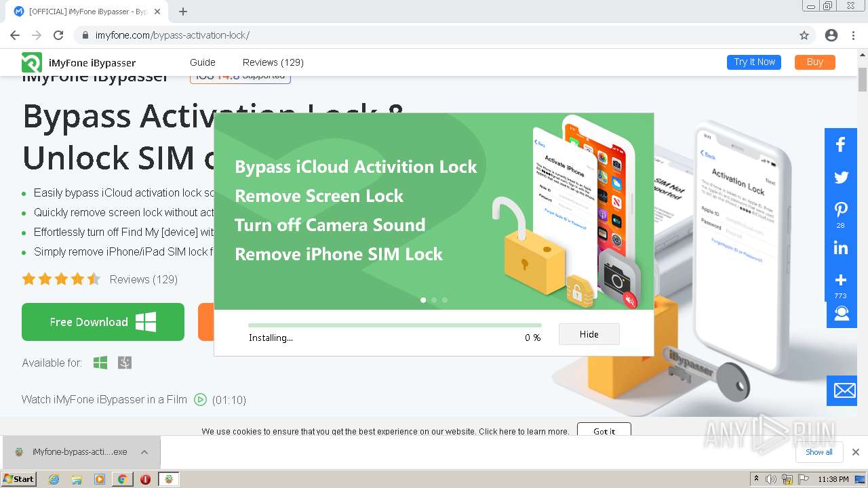
Task: Select the third carousel dot in installer
Action: (x=445, y=300)
